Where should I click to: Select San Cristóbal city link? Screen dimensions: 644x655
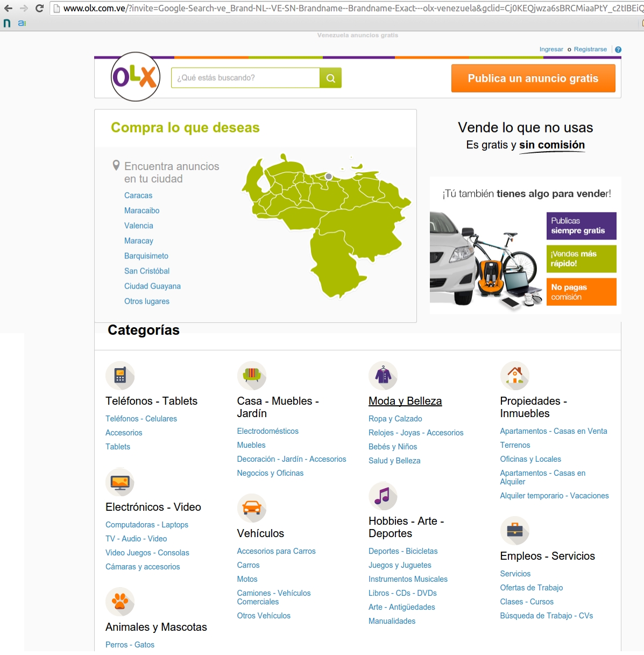147,271
